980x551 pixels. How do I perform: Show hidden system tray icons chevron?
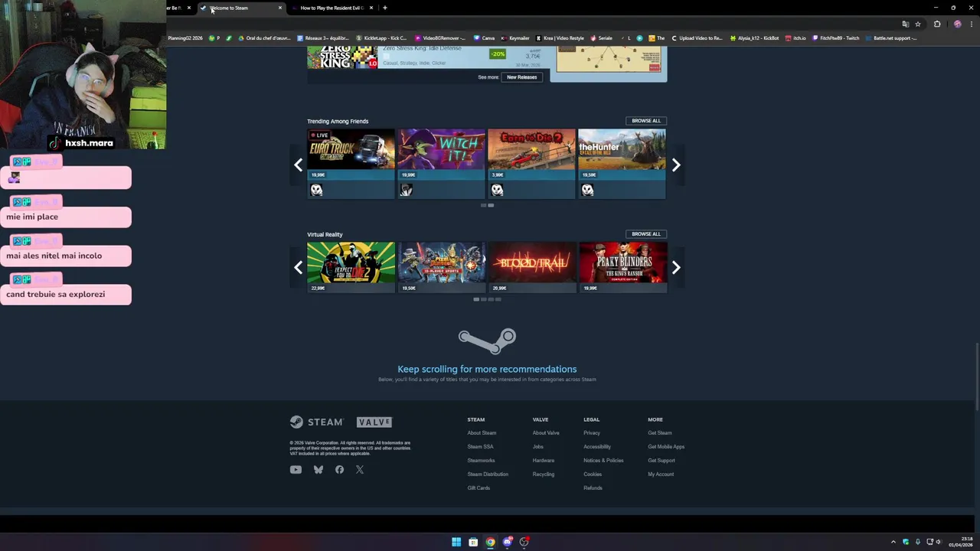coord(893,542)
